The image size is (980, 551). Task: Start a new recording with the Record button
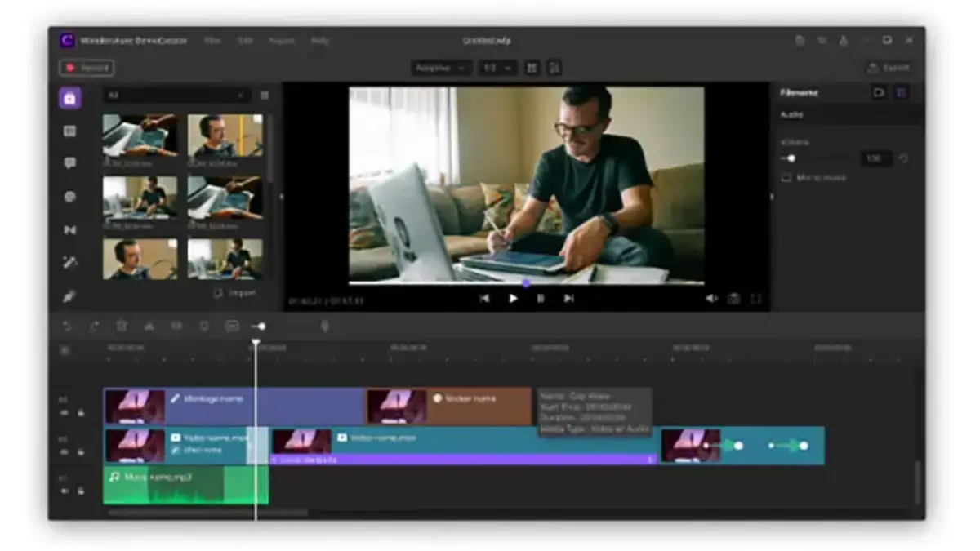coord(86,68)
